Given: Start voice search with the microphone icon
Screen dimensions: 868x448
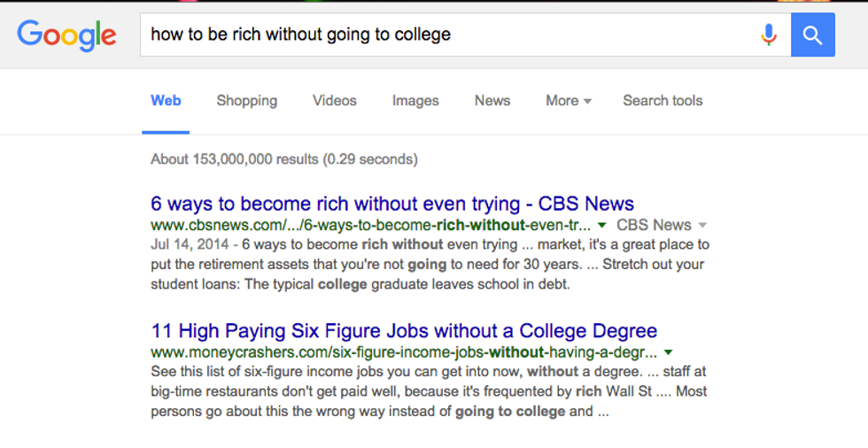Looking at the screenshot, I should coord(769,35).
